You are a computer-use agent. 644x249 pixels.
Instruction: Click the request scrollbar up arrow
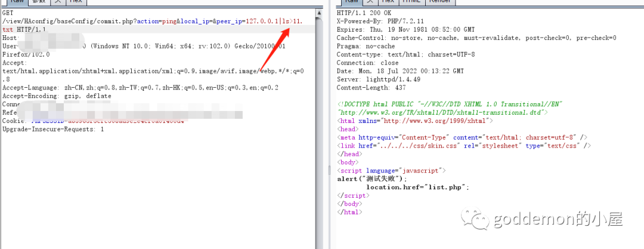(x=319, y=13)
